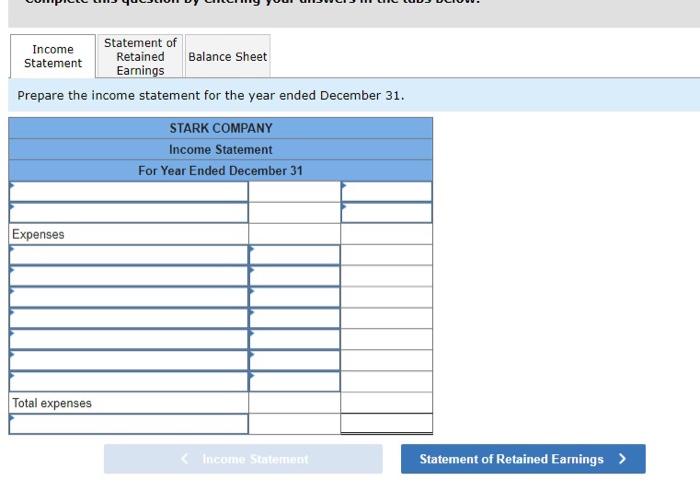Open the Statement of Retained Earnings tab
The image size is (700, 481).
pyautogui.click(x=140, y=56)
